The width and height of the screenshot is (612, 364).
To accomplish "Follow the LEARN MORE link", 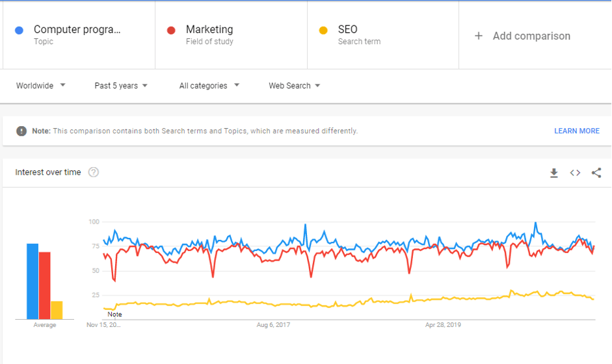I will coord(576,131).
